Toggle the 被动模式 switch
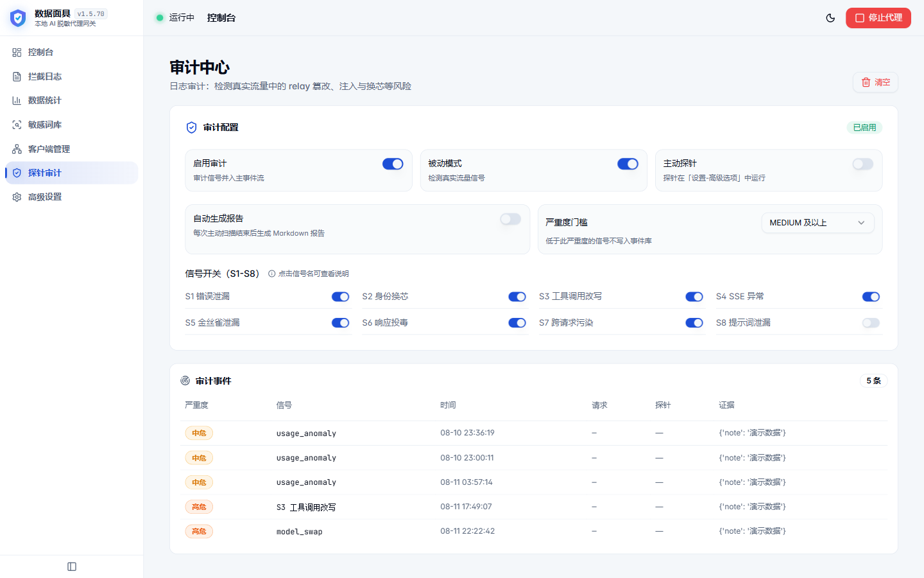924x578 pixels. 628,164
